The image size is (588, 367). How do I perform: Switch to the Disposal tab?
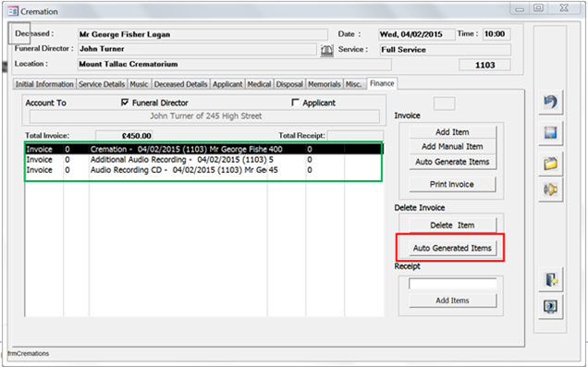[289, 84]
